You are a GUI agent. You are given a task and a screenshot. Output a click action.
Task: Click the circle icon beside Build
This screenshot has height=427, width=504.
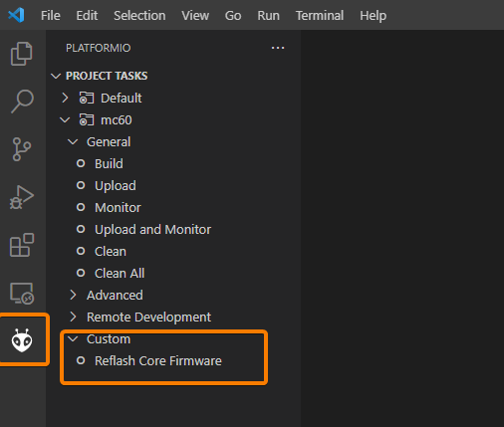[x=81, y=163]
